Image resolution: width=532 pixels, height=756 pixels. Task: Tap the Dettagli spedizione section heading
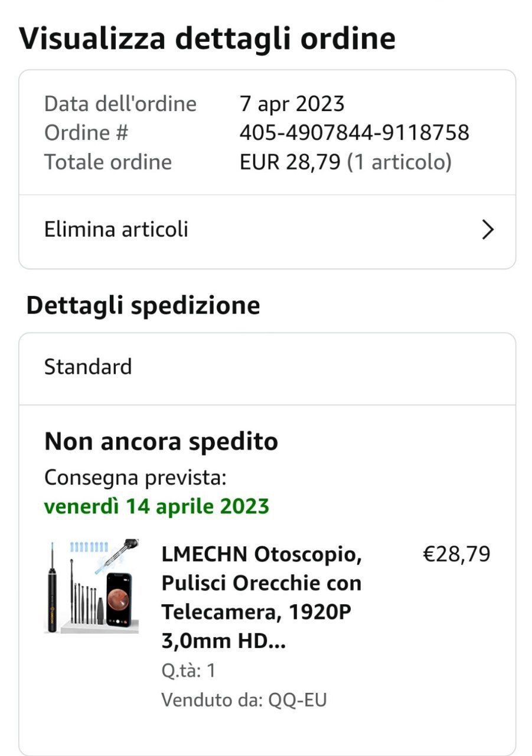143,306
